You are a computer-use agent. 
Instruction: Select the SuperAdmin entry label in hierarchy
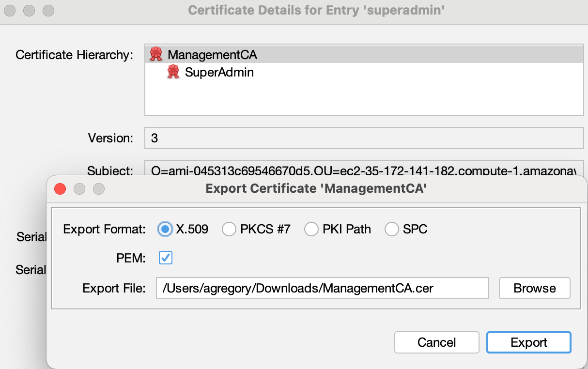click(x=219, y=73)
